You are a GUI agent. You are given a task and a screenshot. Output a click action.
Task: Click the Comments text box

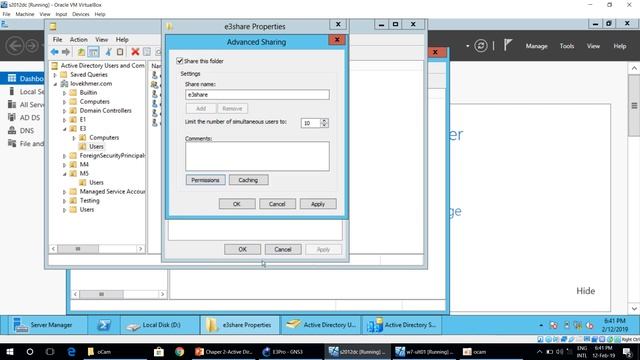tap(257, 156)
